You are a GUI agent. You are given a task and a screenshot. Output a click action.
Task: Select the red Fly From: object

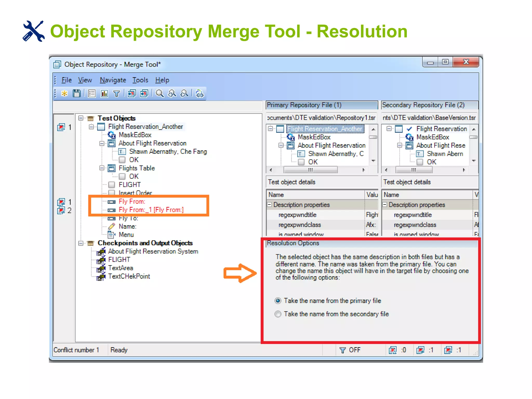(x=132, y=201)
